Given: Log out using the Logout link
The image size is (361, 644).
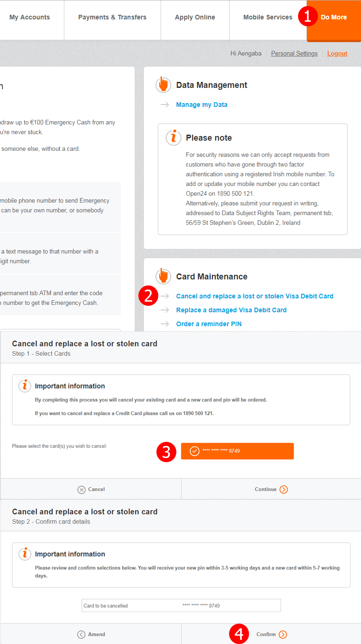Looking at the screenshot, I should coord(337,54).
